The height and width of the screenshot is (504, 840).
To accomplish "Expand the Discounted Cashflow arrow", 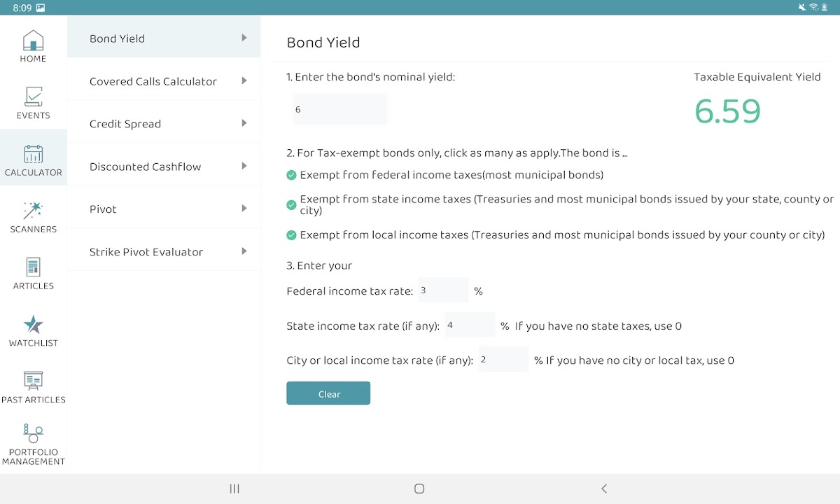I will point(244,167).
